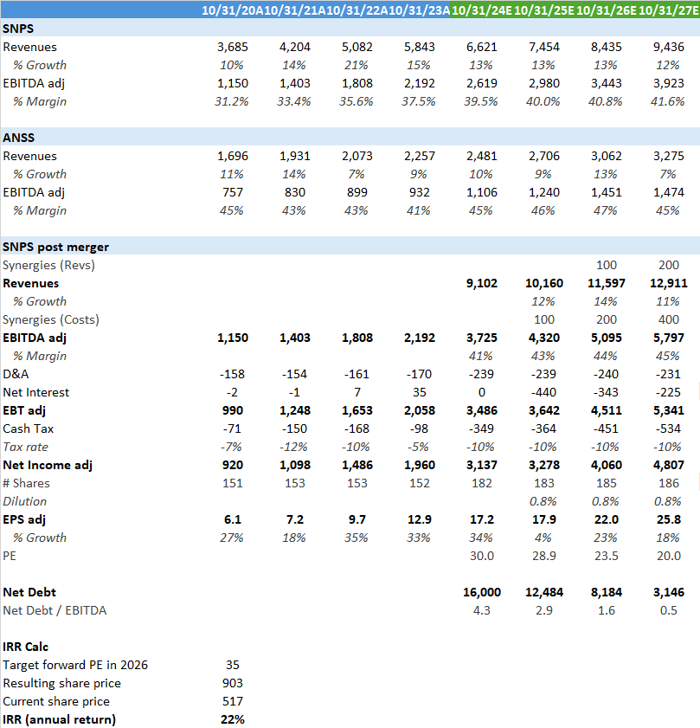Select the IRR annual return value 22%
The height and width of the screenshot is (728, 700).
[230, 719]
